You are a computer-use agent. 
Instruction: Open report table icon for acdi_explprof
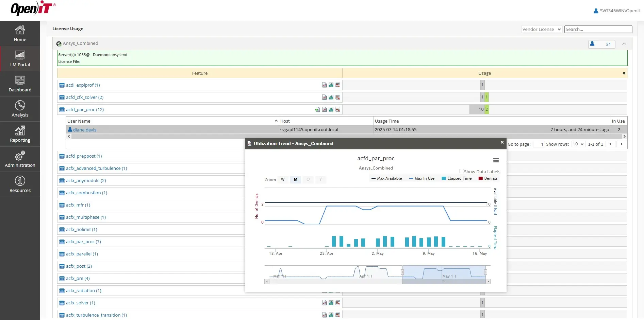point(338,85)
